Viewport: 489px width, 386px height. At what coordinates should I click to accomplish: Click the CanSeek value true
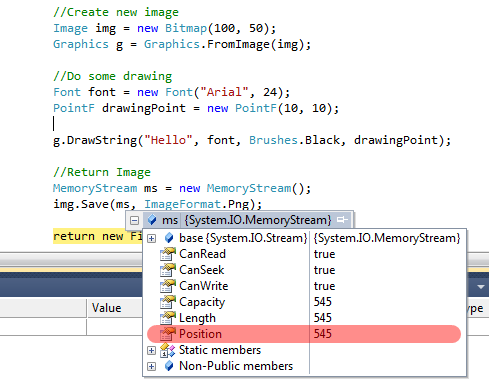[x=324, y=270]
